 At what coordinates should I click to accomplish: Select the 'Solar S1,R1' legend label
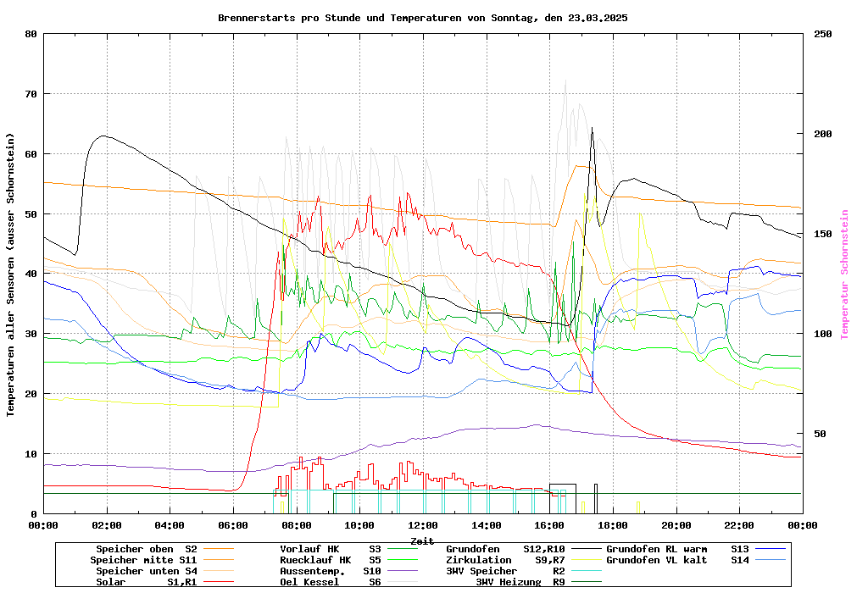(x=146, y=582)
